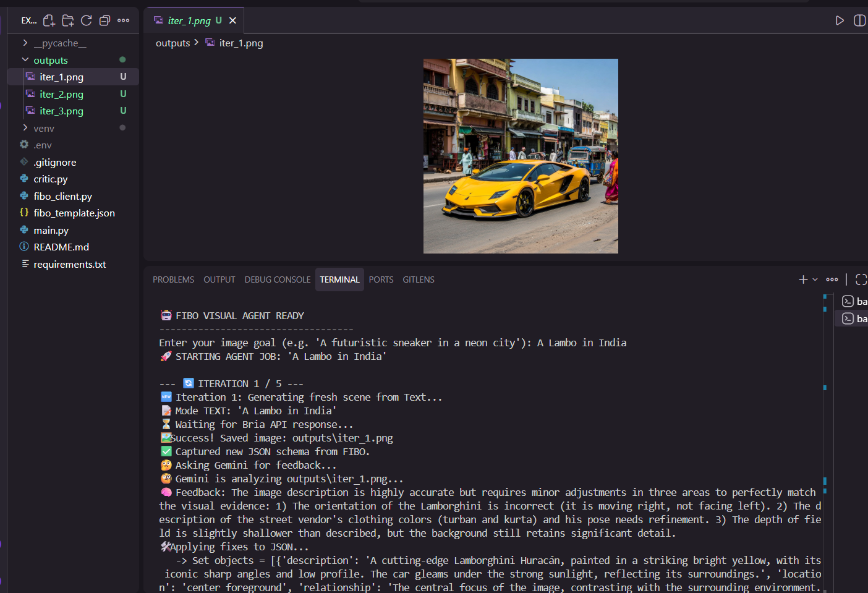The image size is (868, 593).
Task: Click 'Asking Gemini for feedback...' terminal line
Action: pyautogui.click(x=256, y=465)
